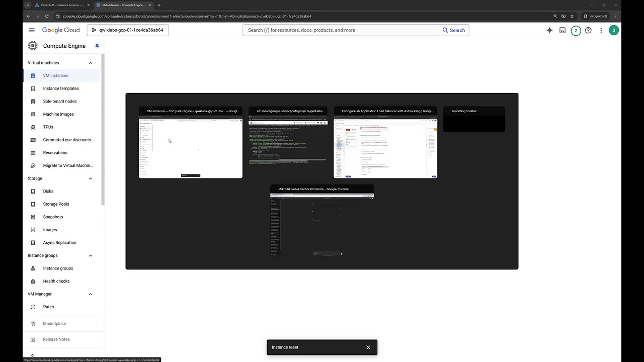The height and width of the screenshot is (362, 644).
Task: Click the Committed use discounts icon
Action: pyautogui.click(x=33, y=140)
